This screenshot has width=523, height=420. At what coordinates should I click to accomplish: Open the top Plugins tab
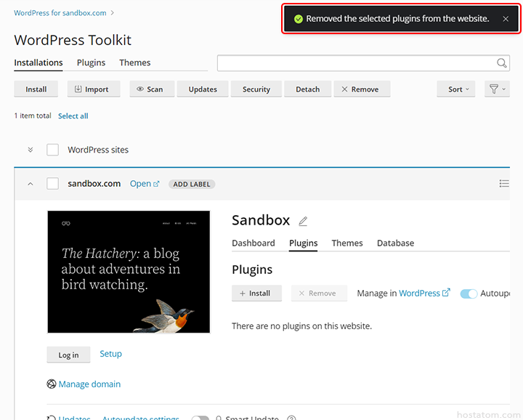[91, 62]
